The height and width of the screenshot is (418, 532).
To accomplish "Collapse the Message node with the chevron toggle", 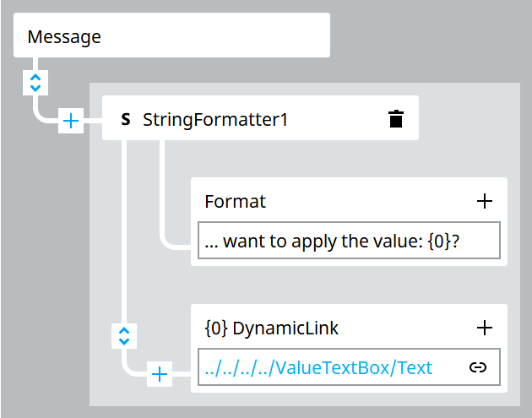I will tap(35, 83).
